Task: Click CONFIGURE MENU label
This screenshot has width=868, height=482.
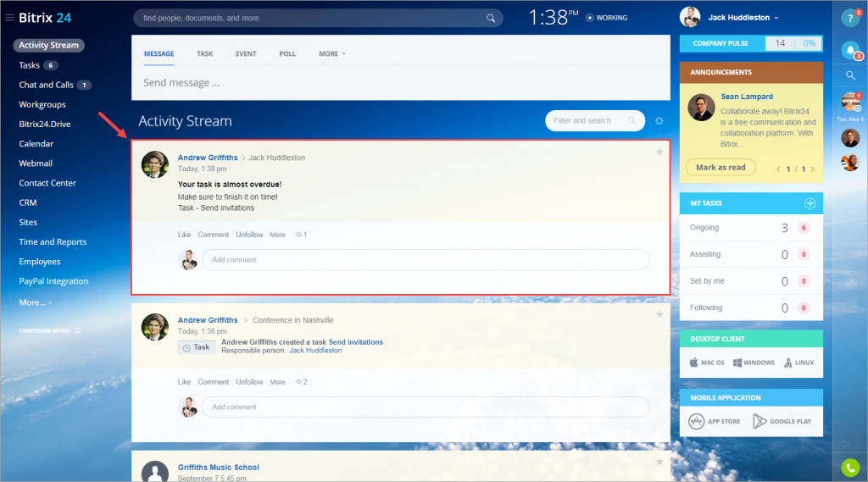Action: (x=44, y=330)
